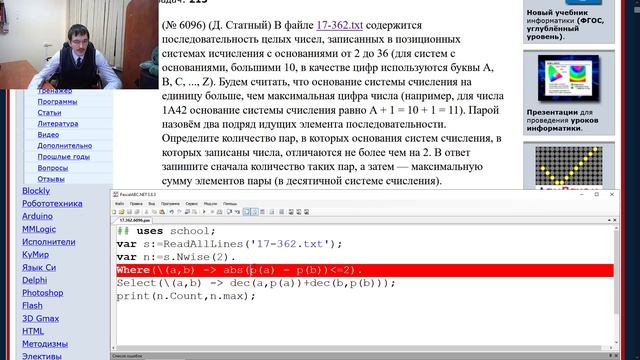The height and width of the screenshot is (360, 640).
Task: Open the Программы link in the sidebar
Action: click(x=57, y=102)
